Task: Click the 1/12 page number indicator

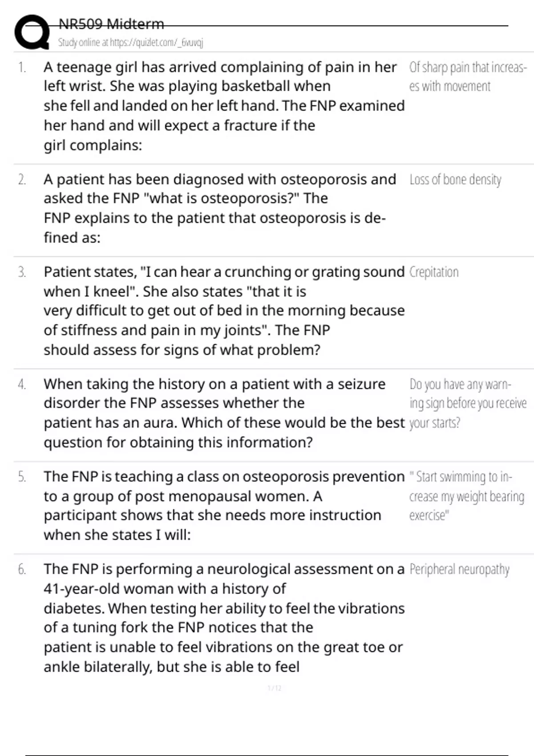Action: (x=275, y=688)
